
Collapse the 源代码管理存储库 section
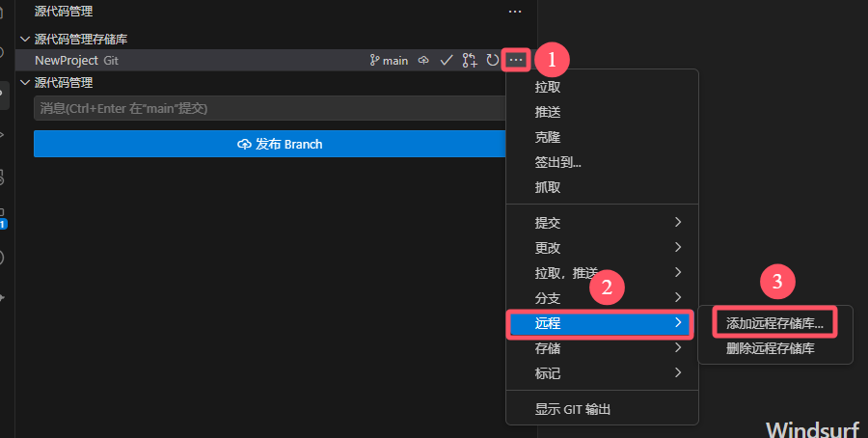(25, 39)
